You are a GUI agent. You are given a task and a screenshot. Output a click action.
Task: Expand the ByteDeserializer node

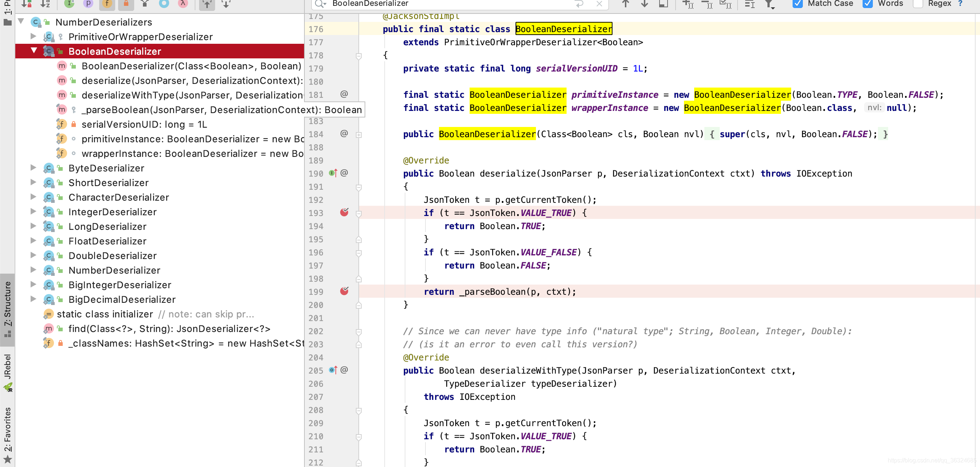tap(34, 167)
